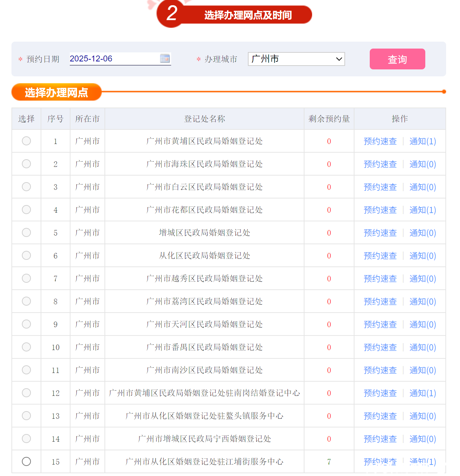Open 预约速查 for 宁西婚姻登记处
The image size is (460, 476).
(380, 439)
